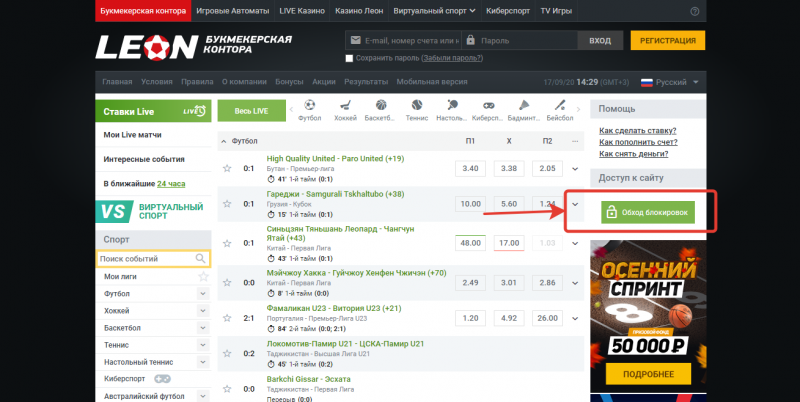The height and width of the screenshot is (402, 800).
Task: Open the LIVE Казино tab
Action: click(302, 11)
